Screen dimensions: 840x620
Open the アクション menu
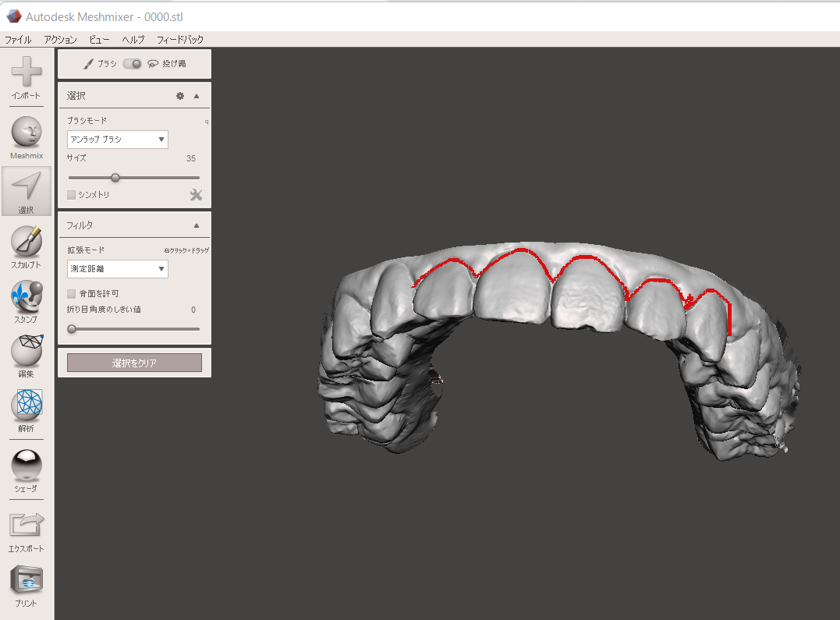61,40
